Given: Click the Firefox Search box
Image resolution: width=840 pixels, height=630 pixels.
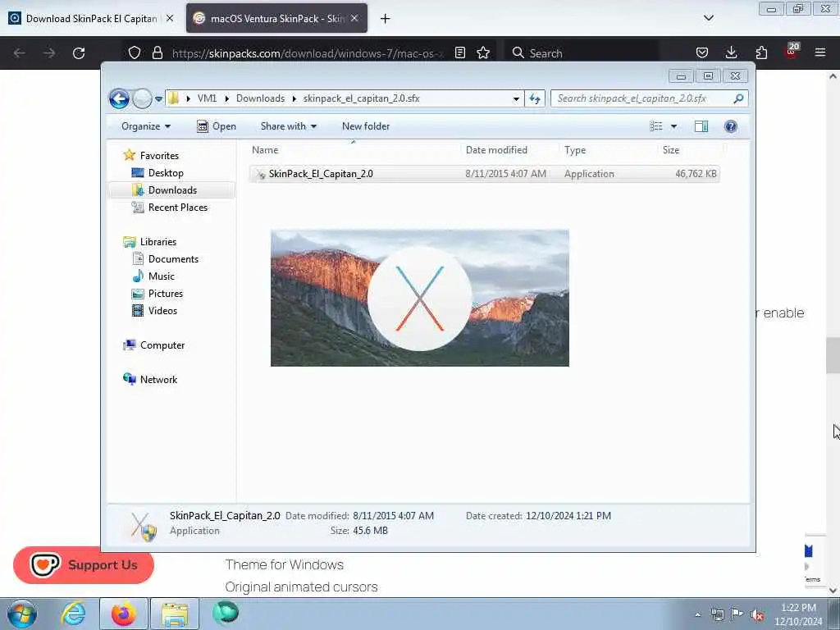Looking at the screenshot, I should pyautogui.click(x=582, y=53).
